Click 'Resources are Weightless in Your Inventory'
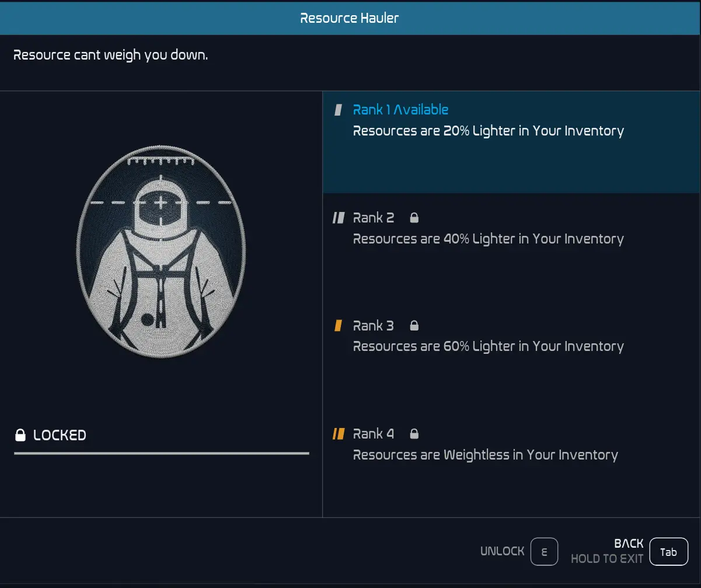 (486, 455)
